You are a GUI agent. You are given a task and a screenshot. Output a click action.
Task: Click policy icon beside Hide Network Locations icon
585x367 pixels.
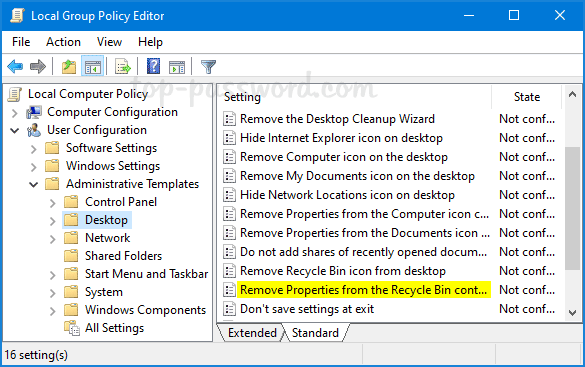(x=229, y=195)
